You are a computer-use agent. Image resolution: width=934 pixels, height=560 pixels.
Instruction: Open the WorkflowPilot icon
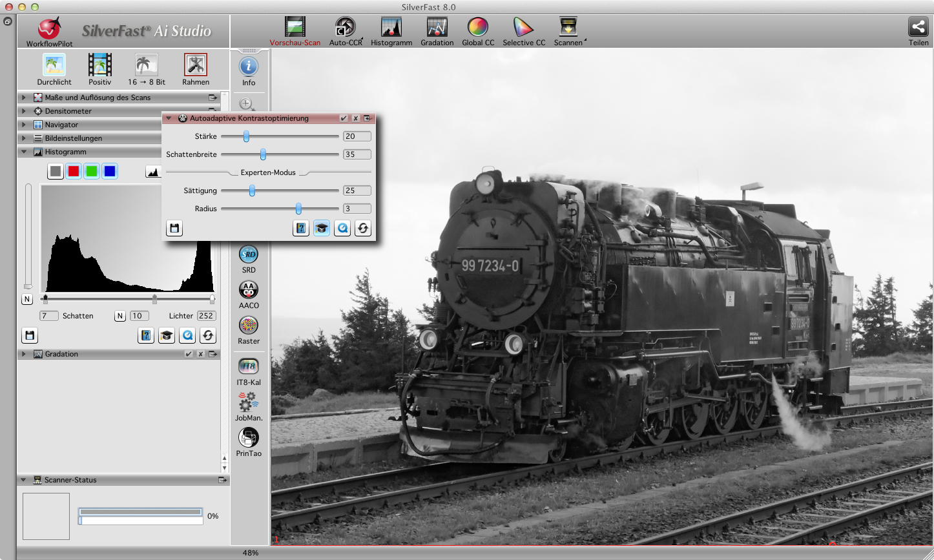click(x=49, y=29)
